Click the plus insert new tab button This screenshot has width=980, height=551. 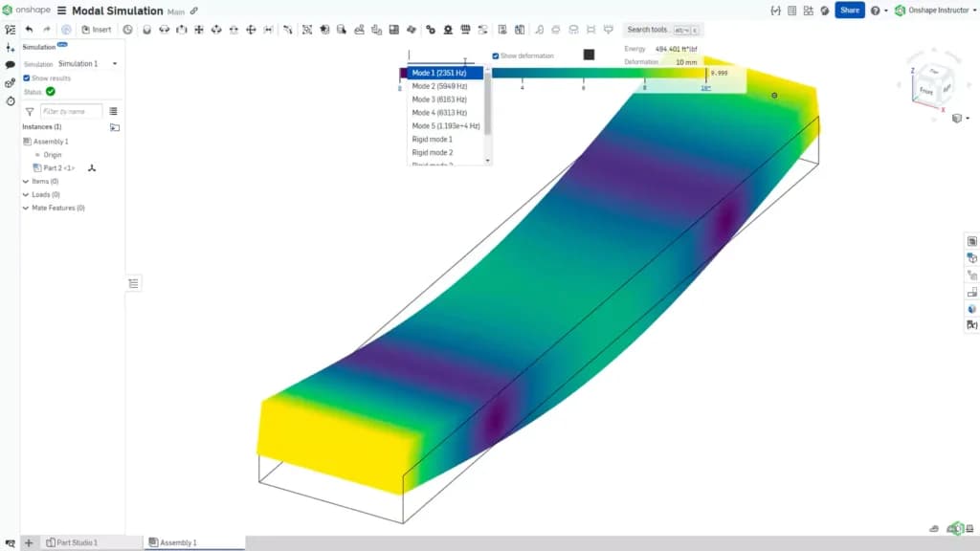coord(28,543)
